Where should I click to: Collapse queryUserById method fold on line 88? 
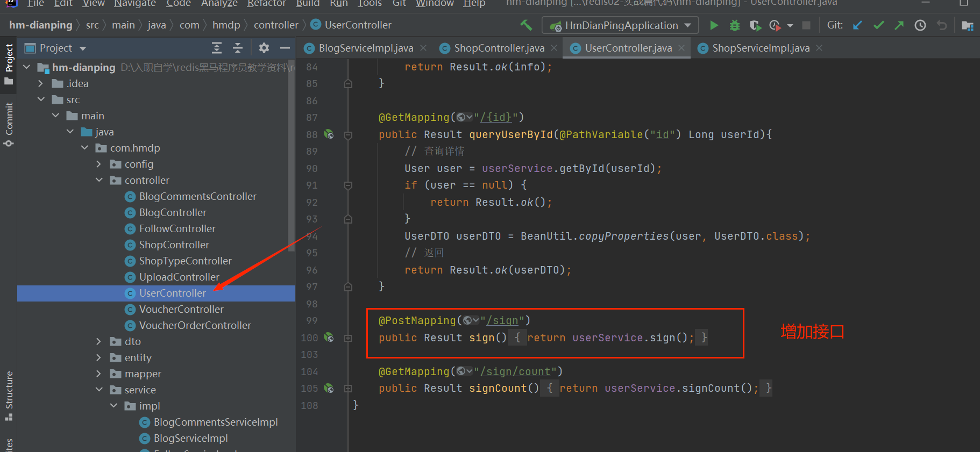348,135
